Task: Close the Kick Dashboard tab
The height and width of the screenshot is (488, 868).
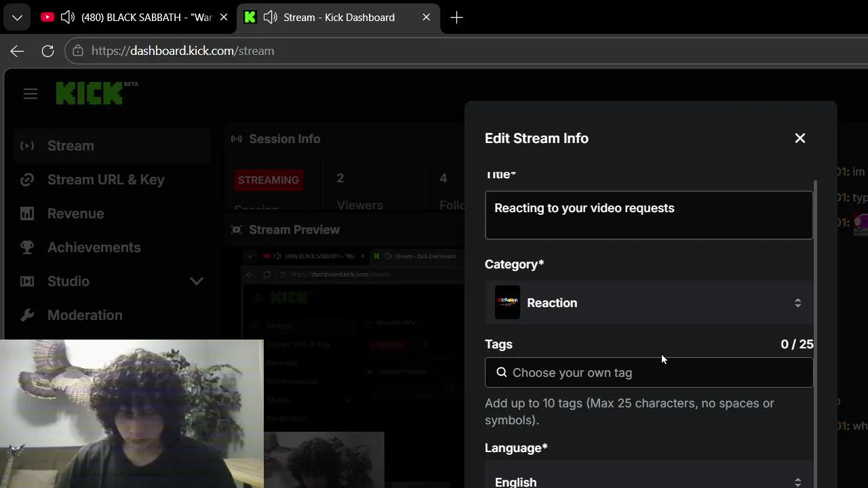Action: click(427, 18)
